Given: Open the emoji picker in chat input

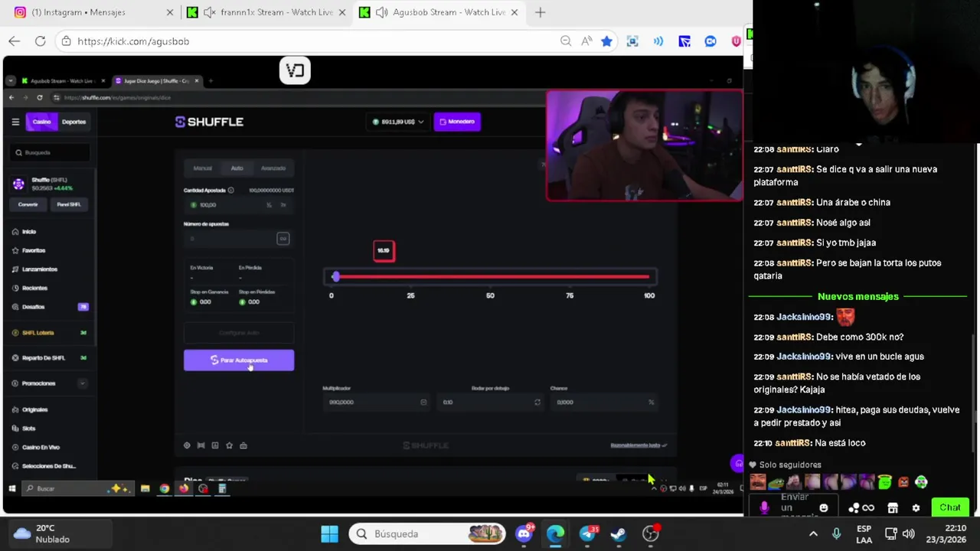Looking at the screenshot, I should coord(824,507).
